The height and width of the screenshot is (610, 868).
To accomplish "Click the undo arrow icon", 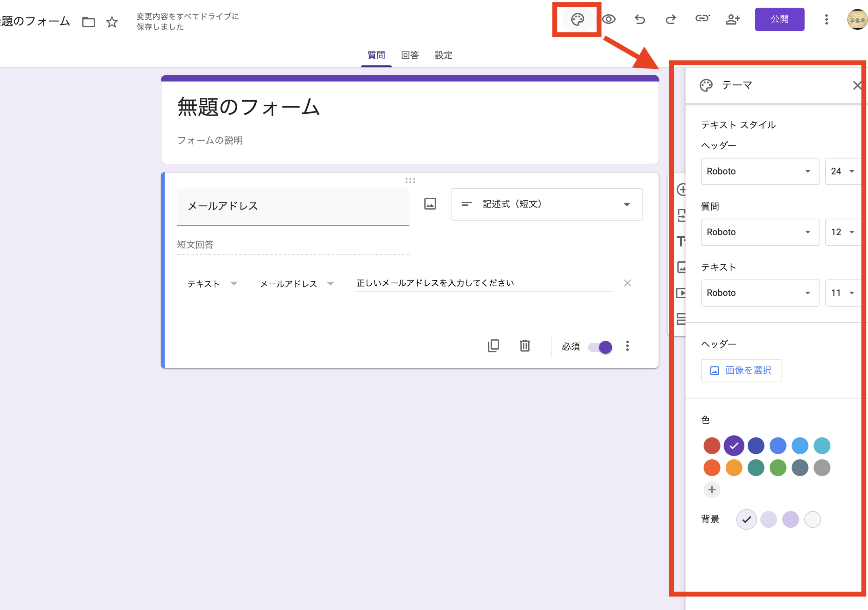I will tap(640, 19).
